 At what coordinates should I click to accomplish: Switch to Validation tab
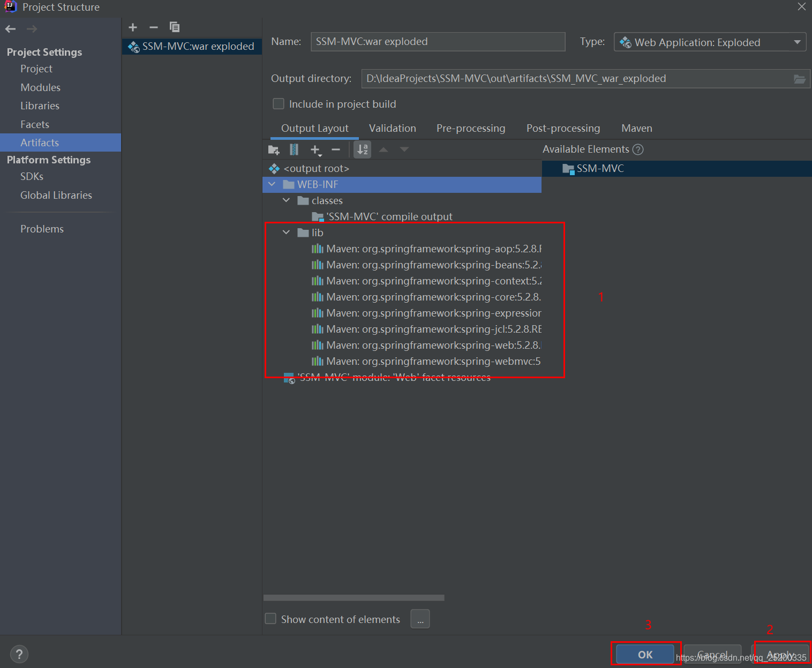click(x=393, y=129)
